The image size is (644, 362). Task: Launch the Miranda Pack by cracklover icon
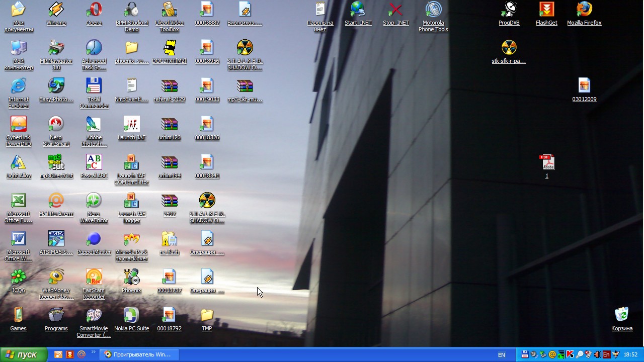(x=131, y=245)
